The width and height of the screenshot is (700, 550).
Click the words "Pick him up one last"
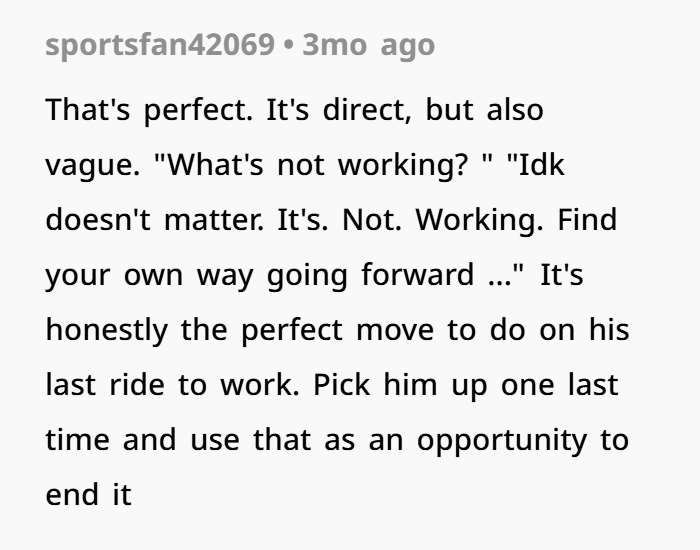tap(466, 385)
